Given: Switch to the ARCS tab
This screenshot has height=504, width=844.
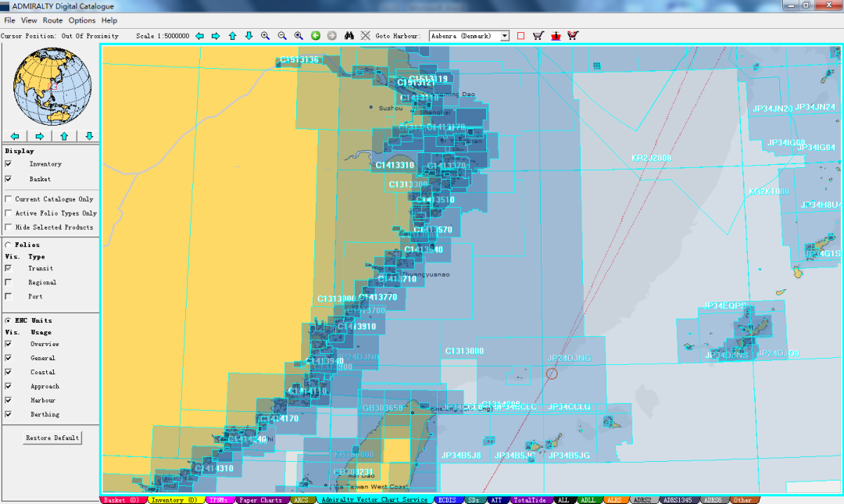Looking at the screenshot, I should 302,500.
